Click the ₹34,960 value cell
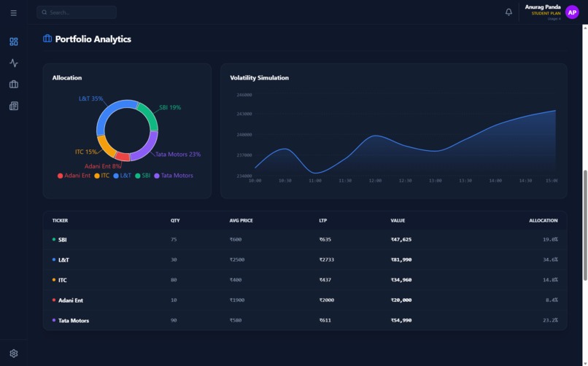The height and width of the screenshot is (366, 588). [x=401, y=280]
